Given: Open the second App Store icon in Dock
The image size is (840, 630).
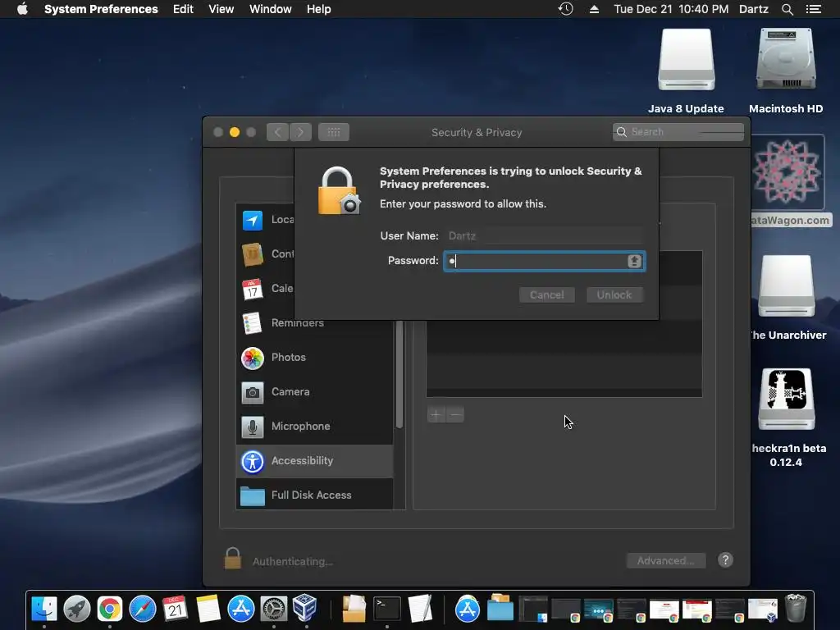Looking at the screenshot, I should click(x=467, y=609).
